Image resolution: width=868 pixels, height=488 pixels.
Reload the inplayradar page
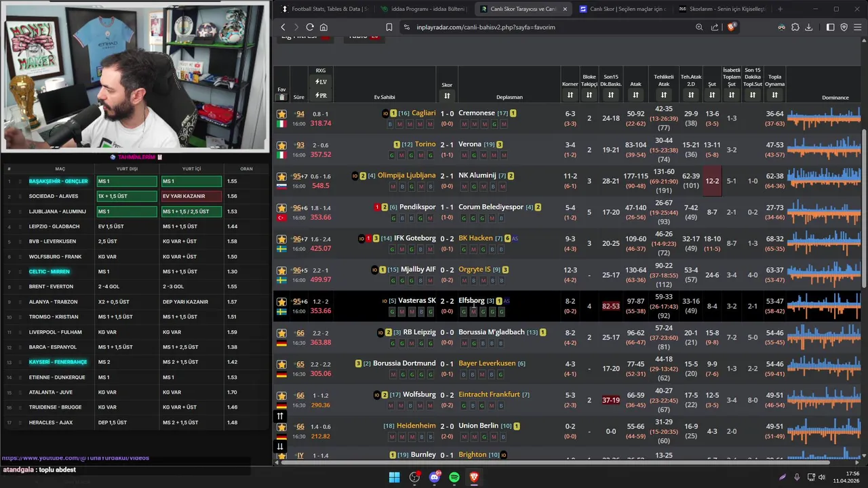tap(310, 27)
